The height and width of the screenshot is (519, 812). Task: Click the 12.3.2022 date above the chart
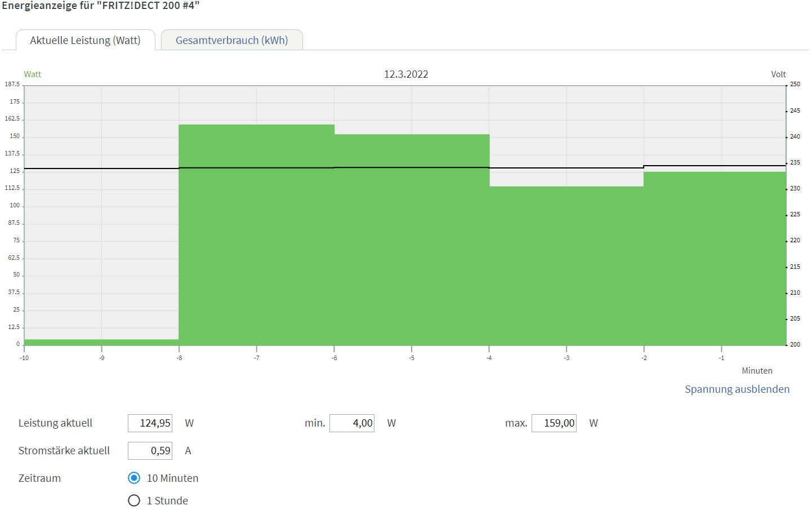[406, 74]
